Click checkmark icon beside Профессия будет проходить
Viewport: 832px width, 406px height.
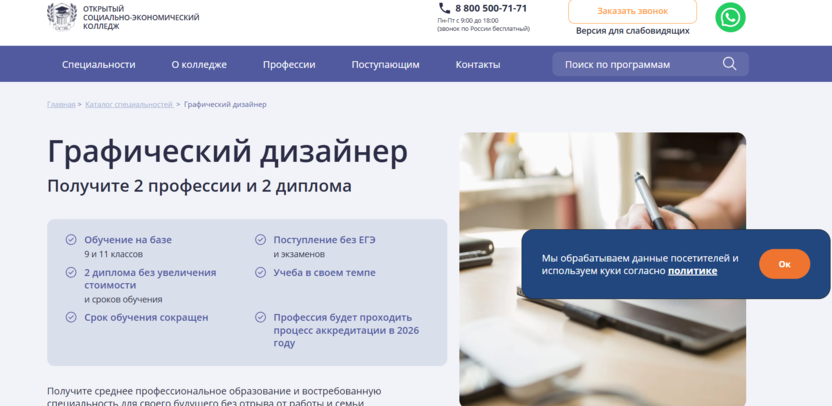click(x=260, y=317)
